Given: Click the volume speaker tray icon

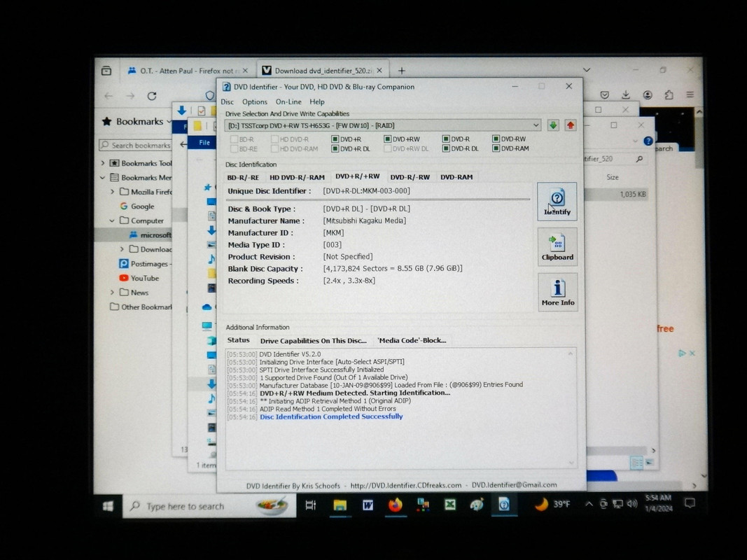Looking at the screenshot, I should pos(632,504).
